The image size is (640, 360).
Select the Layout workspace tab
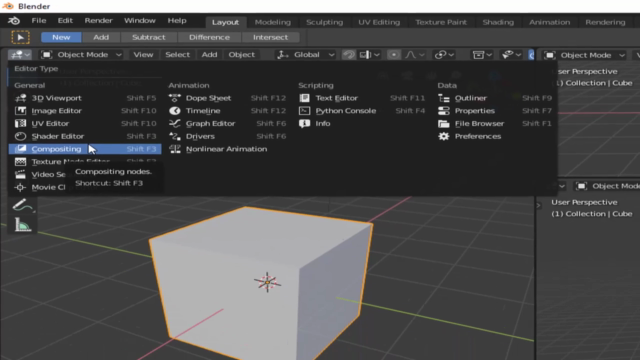tap(225, 22)
